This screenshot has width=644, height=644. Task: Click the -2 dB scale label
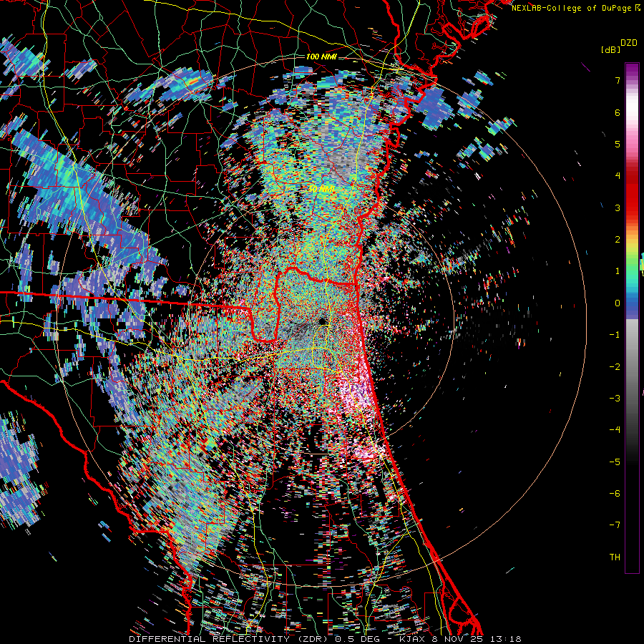click(x=615, y=366)
